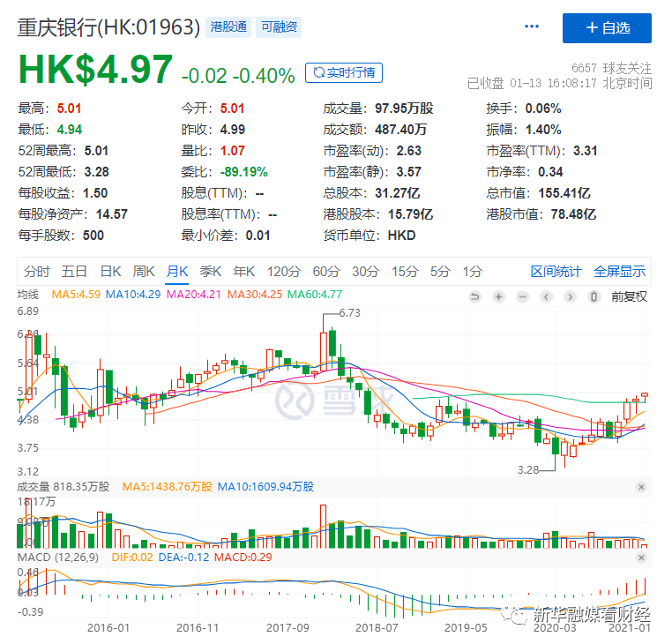Click the MACD:0.29 value label

pos(243,558)
